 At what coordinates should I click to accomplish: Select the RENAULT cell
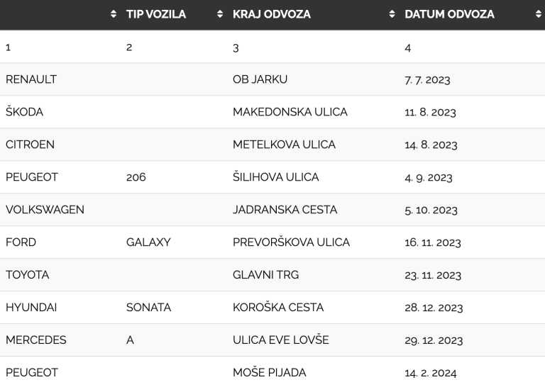click(x=31, y=79)
